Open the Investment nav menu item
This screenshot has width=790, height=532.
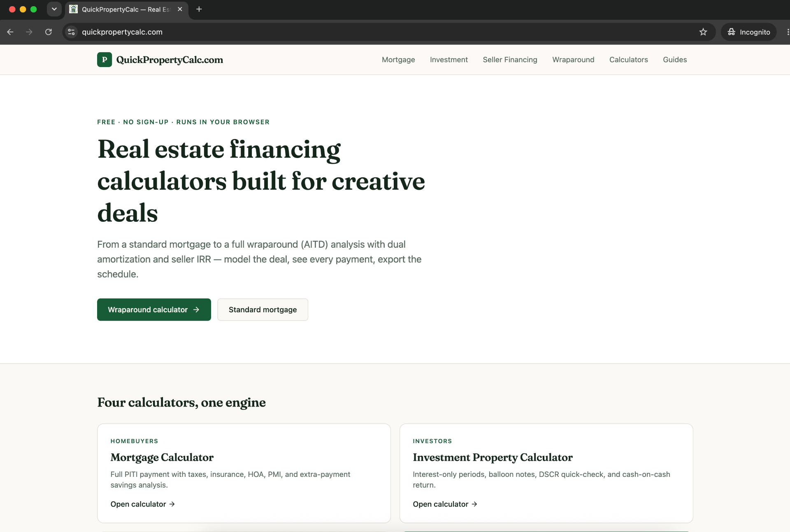[x=449, y=60]
